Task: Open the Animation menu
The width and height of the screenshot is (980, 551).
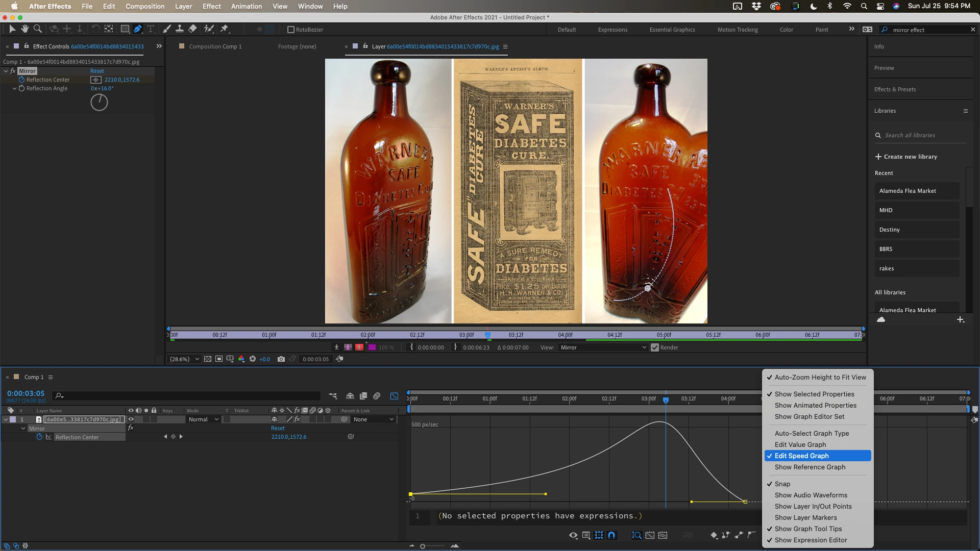Action: click(x=246, y=6)
